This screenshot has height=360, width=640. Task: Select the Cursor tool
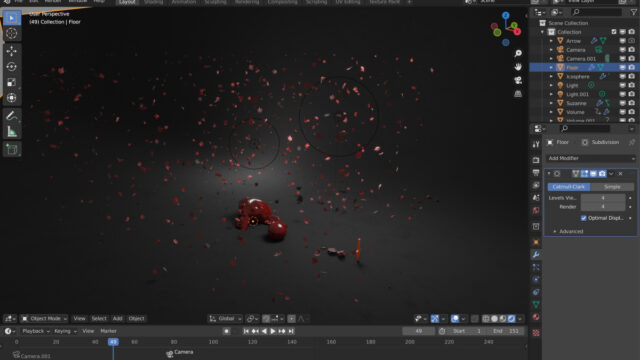[11, 33]
